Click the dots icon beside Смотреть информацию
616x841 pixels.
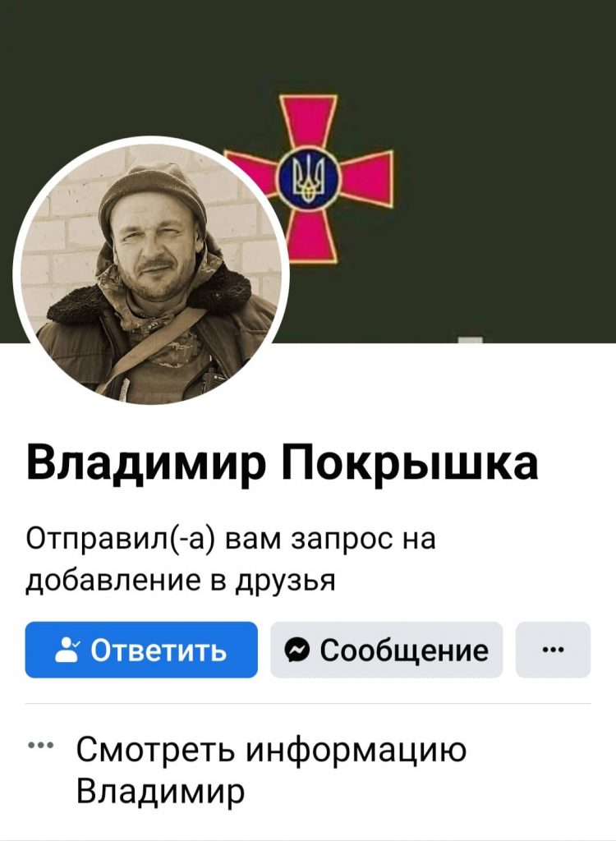point(40,745)
